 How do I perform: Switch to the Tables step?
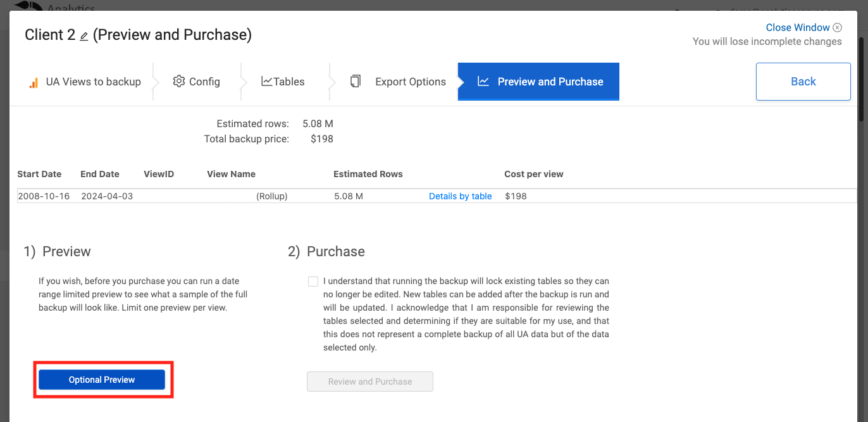coord(283,82)
